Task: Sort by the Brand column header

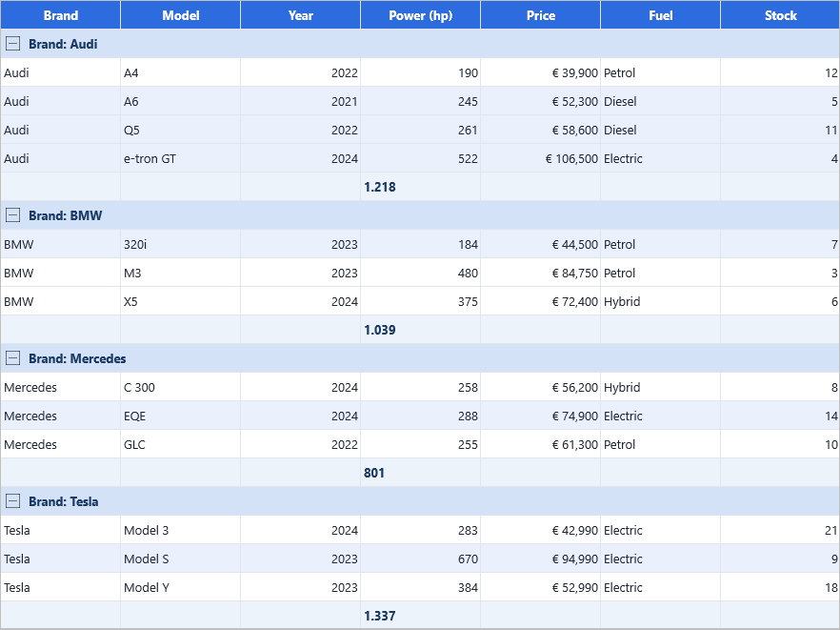Action: pos(61,15)
